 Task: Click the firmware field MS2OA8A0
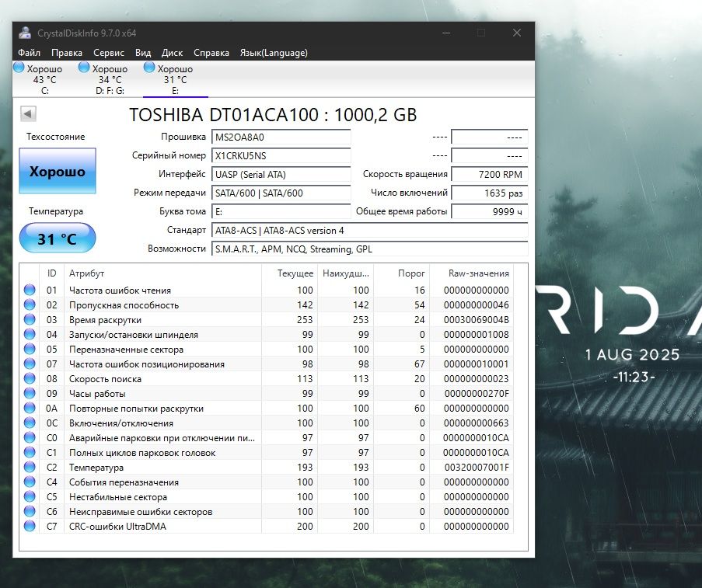coord(281,137)
